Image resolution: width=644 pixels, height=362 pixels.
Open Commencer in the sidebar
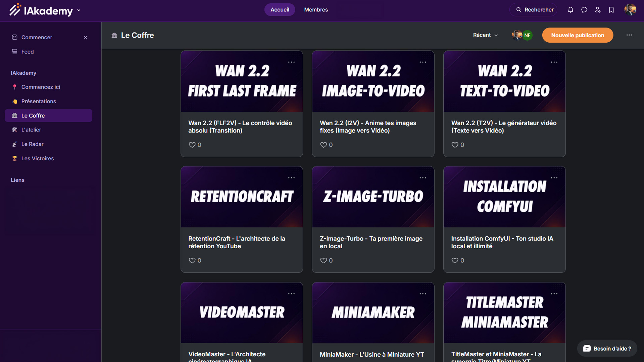click(x=37, y=37)
